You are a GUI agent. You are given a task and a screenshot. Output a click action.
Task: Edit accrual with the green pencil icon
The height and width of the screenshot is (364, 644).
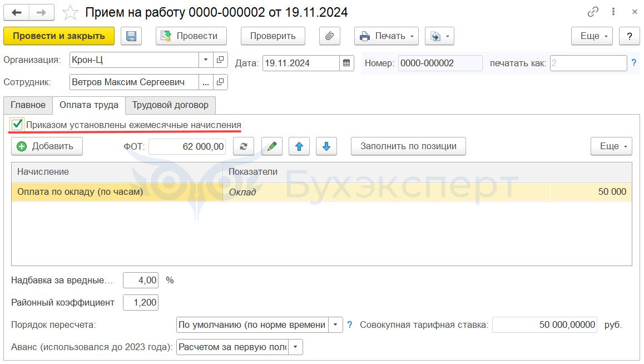click(272, 146)
